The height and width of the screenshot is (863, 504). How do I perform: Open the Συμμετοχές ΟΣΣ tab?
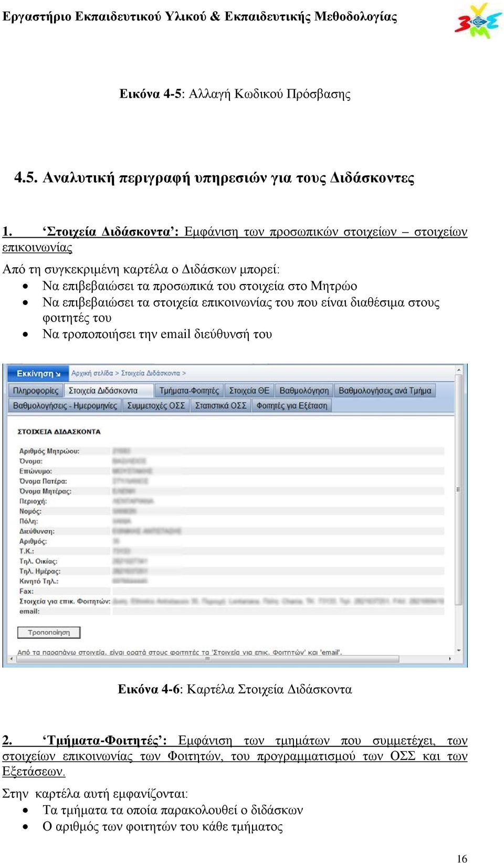point(156,405)
